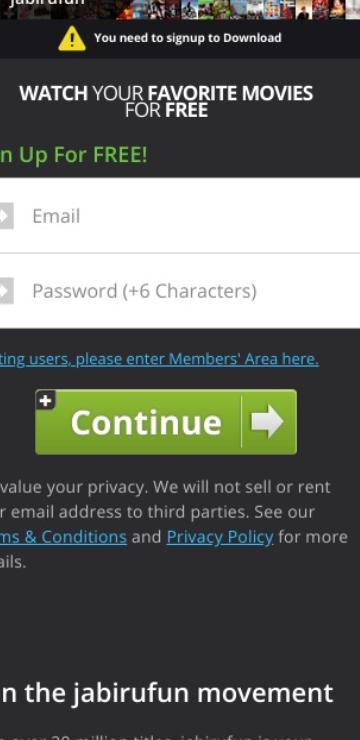Viewport: 360px width, 740px height.
Task: Click the 'You need to signup to Download' notice
Action: click(x=187, y=38)
